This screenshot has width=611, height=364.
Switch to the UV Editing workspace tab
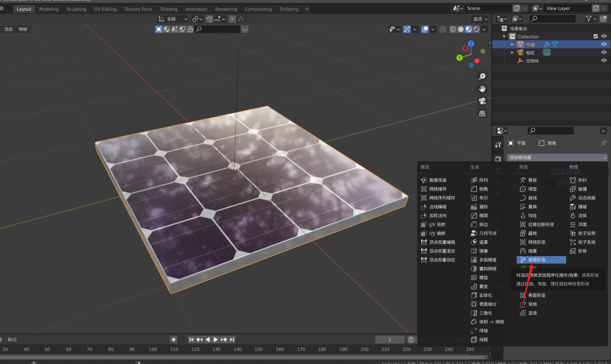105,9
